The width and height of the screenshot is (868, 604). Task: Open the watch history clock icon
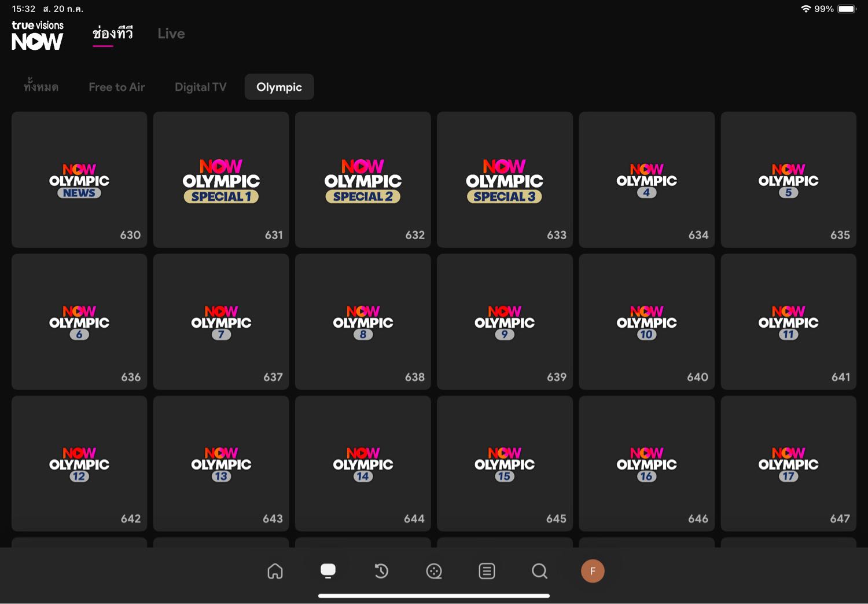click(x=381, y=571)
